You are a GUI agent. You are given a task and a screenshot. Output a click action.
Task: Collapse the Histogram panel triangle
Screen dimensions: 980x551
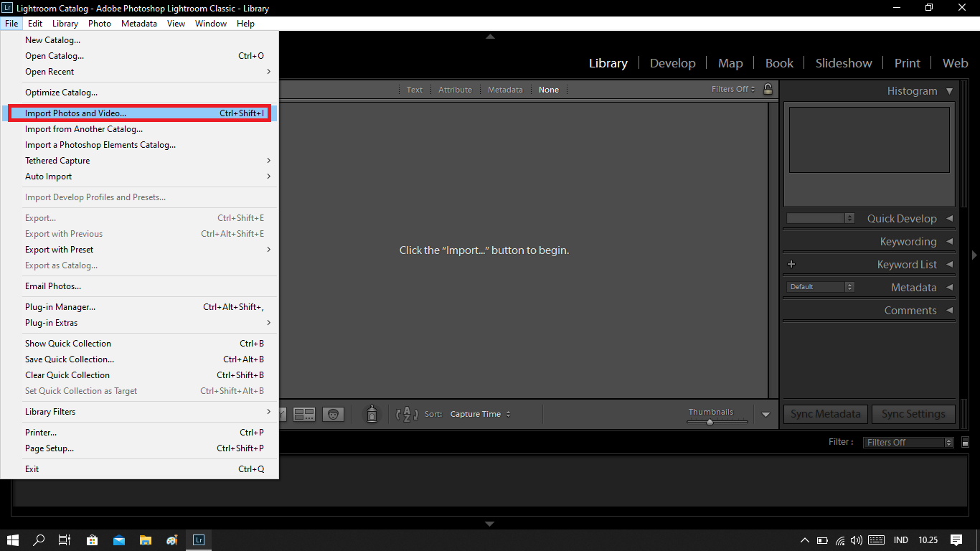click(x=949, y=91)
